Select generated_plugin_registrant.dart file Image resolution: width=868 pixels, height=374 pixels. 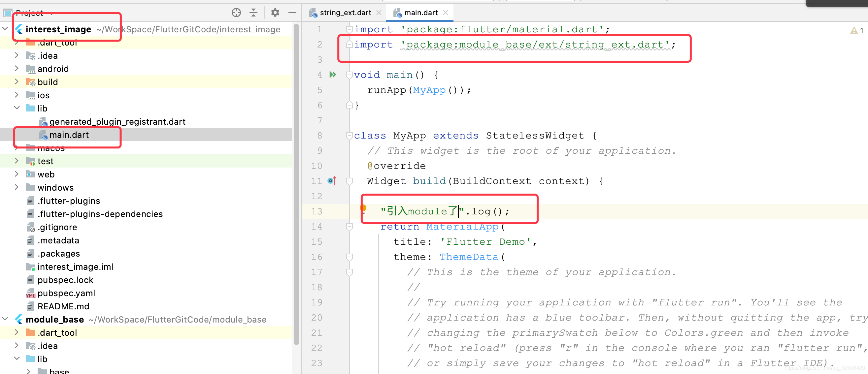pos(117,121)
